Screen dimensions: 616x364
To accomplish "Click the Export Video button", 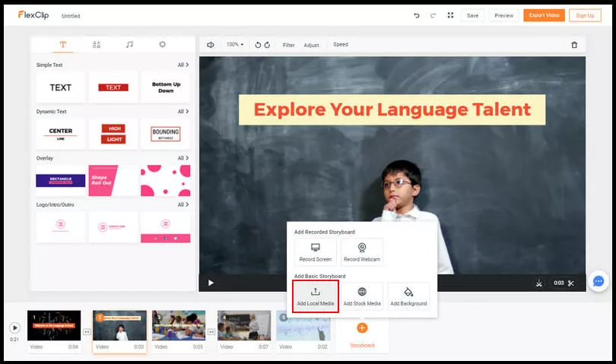I will click(544, 15).
